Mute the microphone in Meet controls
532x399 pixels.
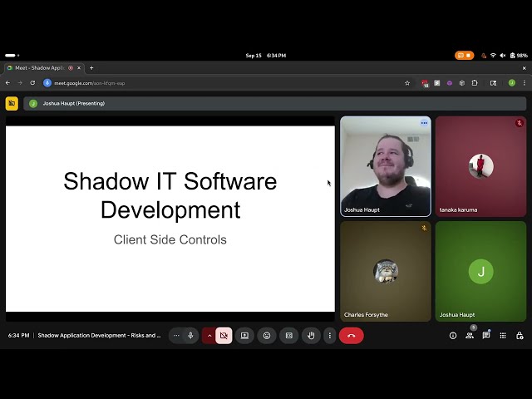point(190,336)
